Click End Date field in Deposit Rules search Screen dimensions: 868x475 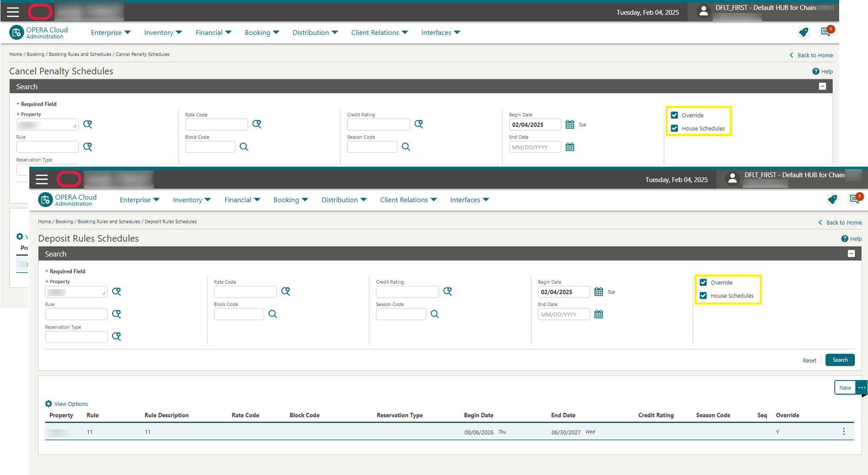pos(564,315)
